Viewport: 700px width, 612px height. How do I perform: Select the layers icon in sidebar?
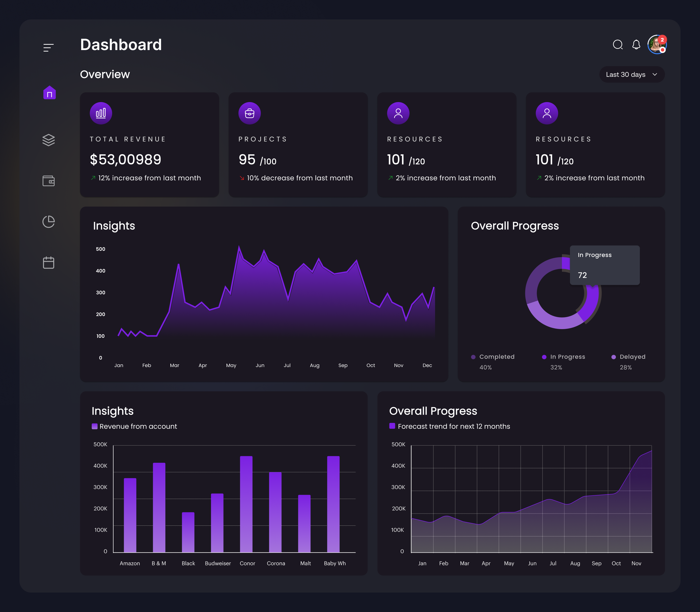[49, 140]
